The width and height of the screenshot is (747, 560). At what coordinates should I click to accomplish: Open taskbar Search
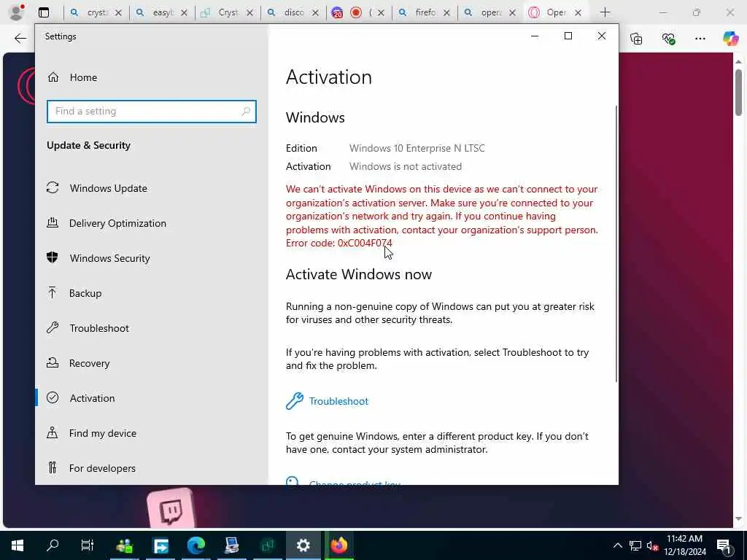(x=53, y=545)
